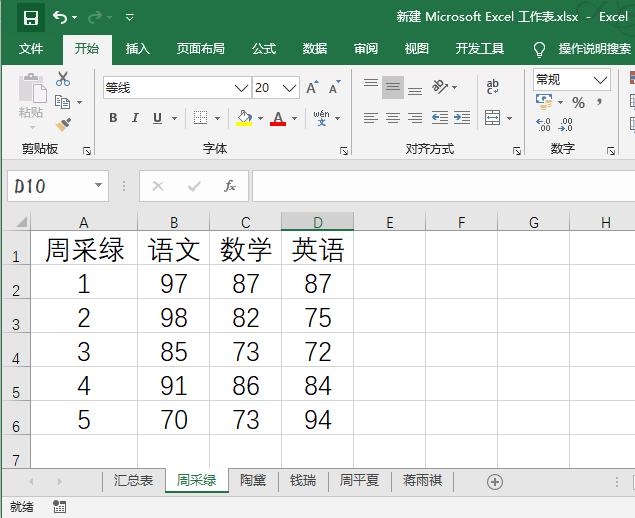Center text horizontally
The width and height of the screenshot is (635, 518).
tap(392, 118)
